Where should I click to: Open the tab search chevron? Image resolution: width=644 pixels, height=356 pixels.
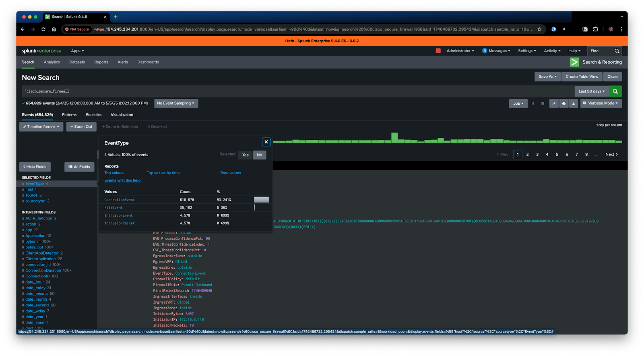pyautogui.click(x=621, y=17)
